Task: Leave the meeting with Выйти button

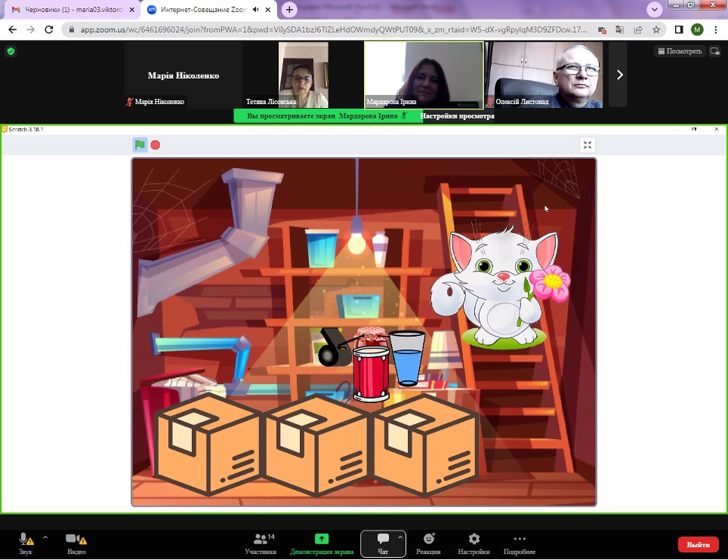Action: 698,544
